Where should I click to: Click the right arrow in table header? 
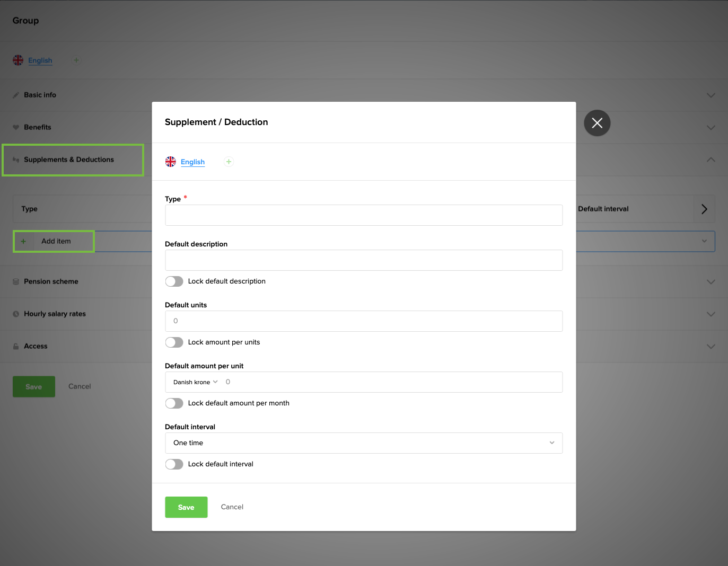click(x=704, y=209)
